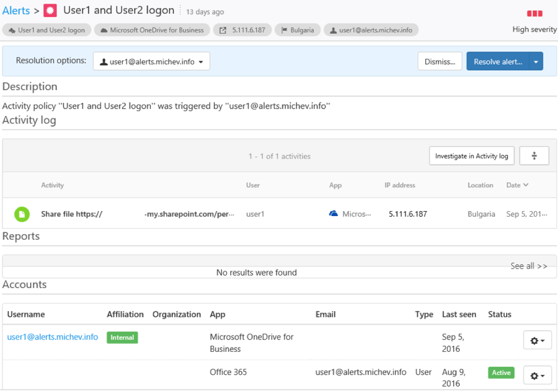The image size is (558, 392).
Task: Click the green Active status badge
Action: (x=501, y=373)
